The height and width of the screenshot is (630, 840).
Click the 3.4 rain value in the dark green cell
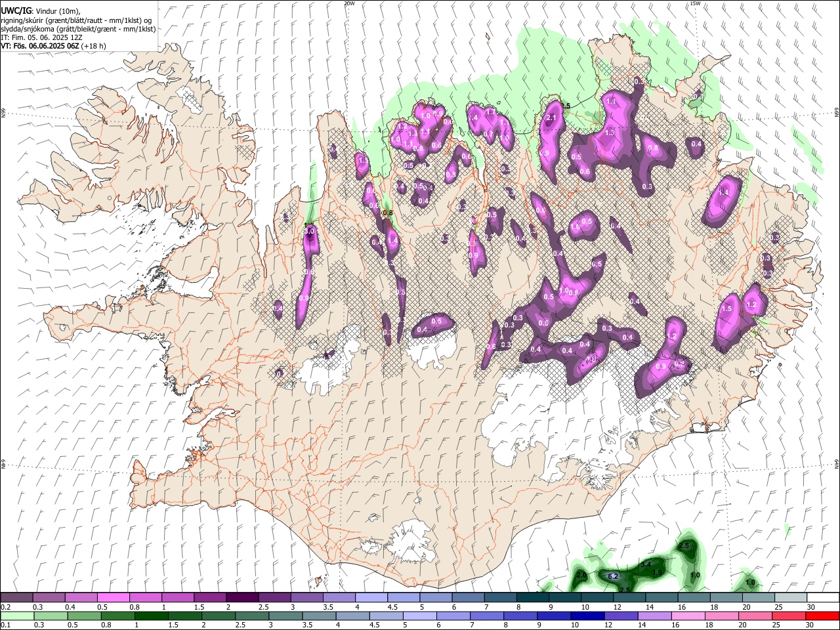point(646,564)
